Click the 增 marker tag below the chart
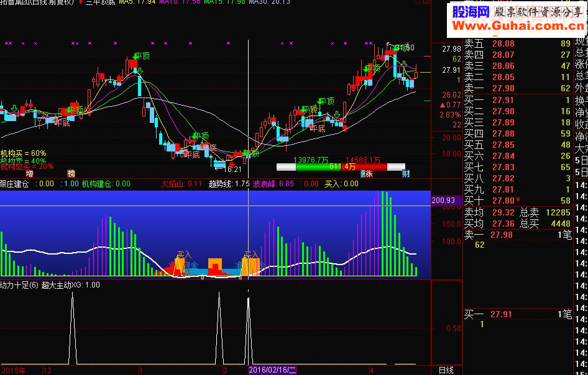The width and height of the screenshot is (588, 375). point(29,173)
